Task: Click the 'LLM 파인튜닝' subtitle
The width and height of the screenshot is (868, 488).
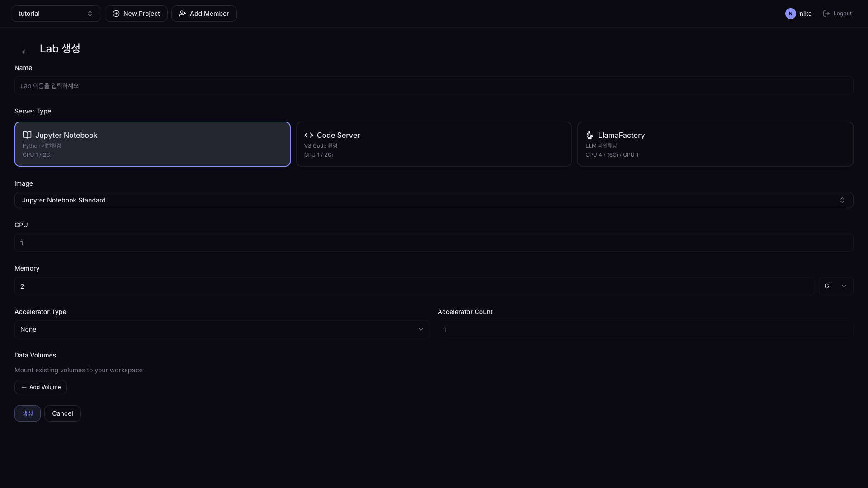Action: [601, 146]
